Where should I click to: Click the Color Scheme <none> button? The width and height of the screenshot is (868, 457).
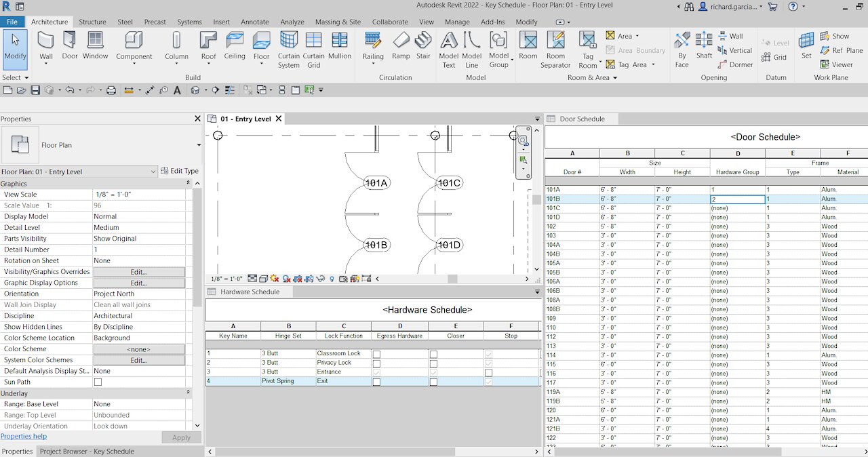click(139, 349)
